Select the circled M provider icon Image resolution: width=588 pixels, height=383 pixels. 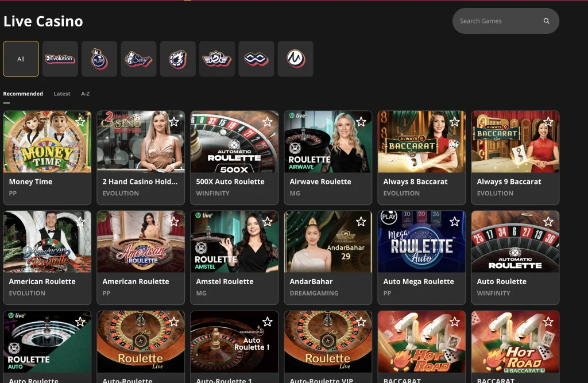(x=295, y=59)
